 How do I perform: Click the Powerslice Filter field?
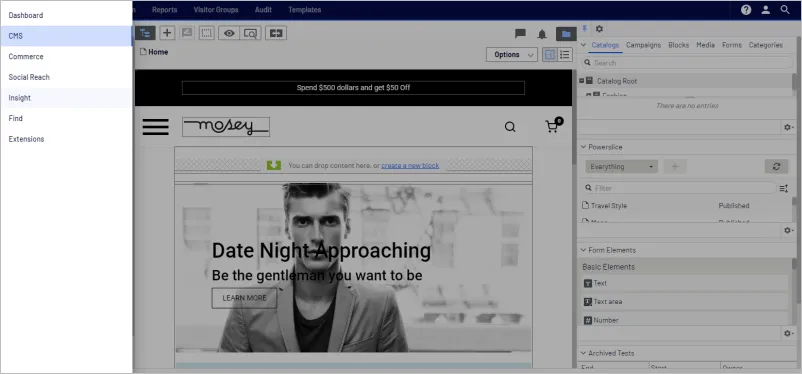coord(679,188)
